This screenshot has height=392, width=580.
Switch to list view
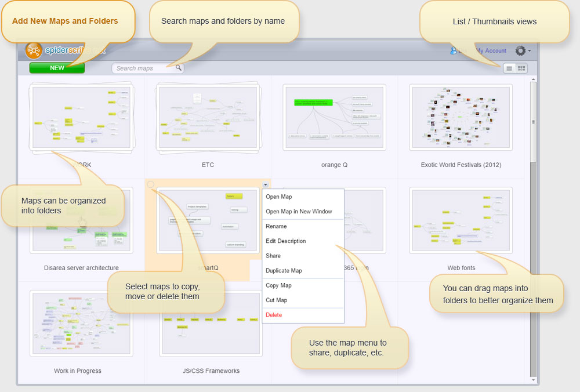tap(509, 68)
